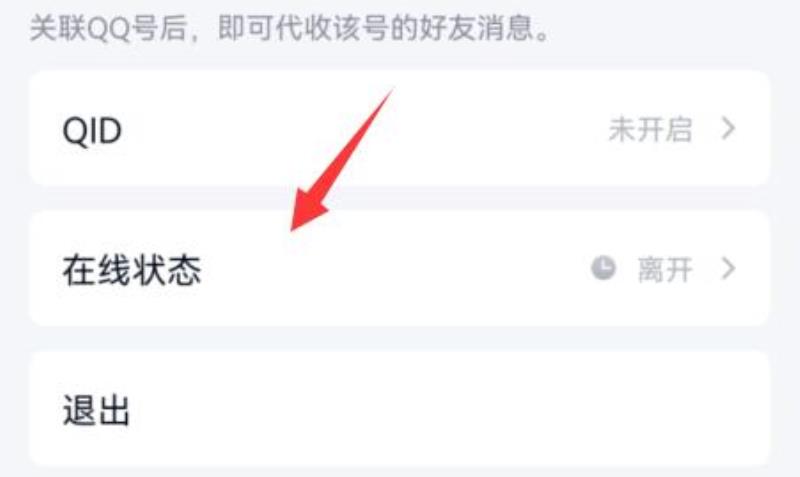Image resolution: width=800 pixels, height=477 pixels.
Task: Select the gray away-status clock icon
Action: [604, 268]
